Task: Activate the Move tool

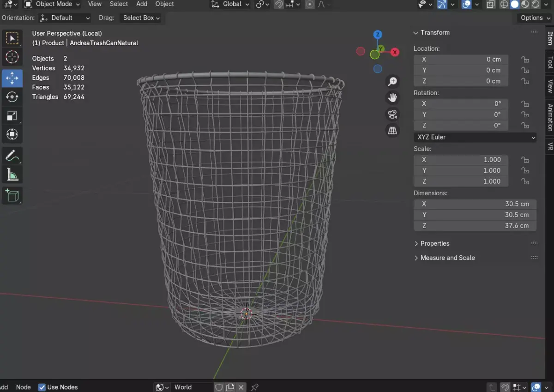Action: click(12, 78)
